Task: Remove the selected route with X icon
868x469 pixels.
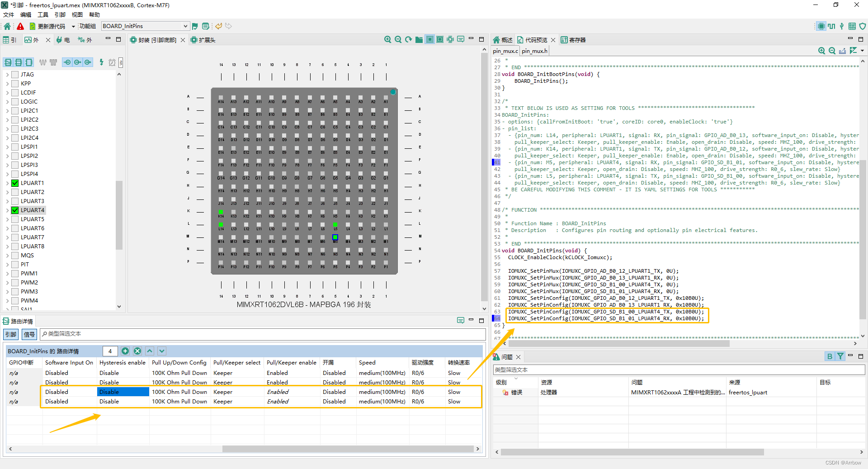Action: 137,351
